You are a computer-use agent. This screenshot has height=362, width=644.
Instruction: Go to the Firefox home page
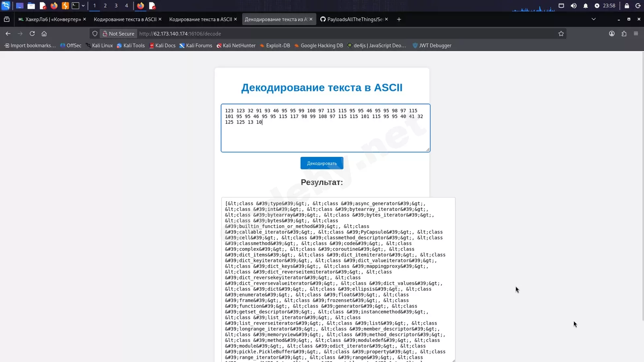tap(44, 34)
